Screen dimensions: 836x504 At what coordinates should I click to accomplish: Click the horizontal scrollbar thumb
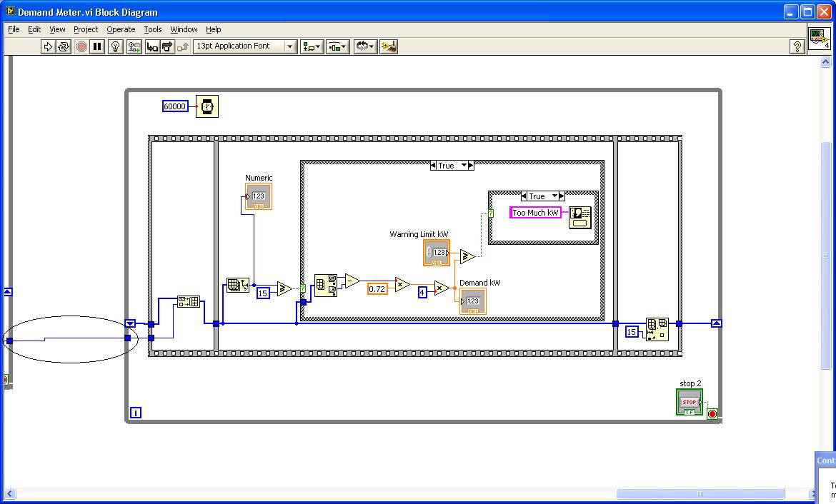coord(700,494)
